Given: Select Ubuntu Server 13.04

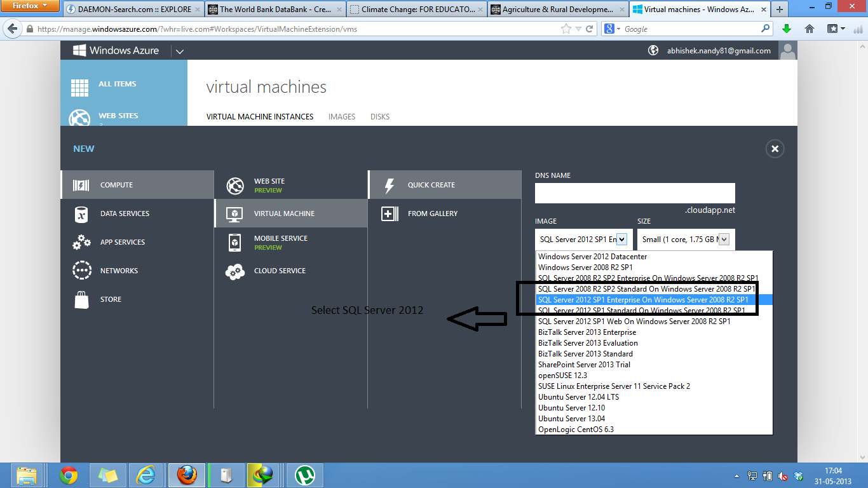Looking at the screenshot, I should (x=654, y=419).
